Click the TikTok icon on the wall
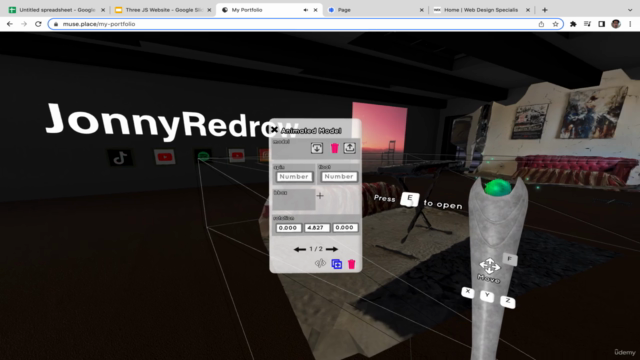Viewport: 640px width, 360px height. 120,158
